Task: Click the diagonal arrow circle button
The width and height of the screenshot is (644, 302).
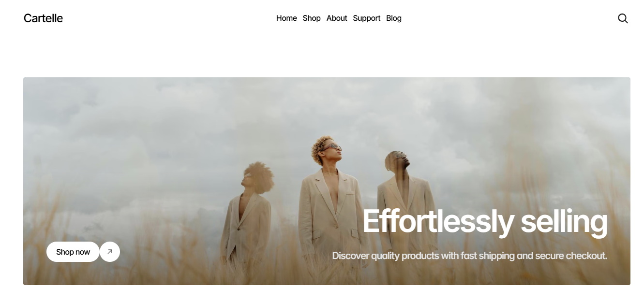Action: 110,252
